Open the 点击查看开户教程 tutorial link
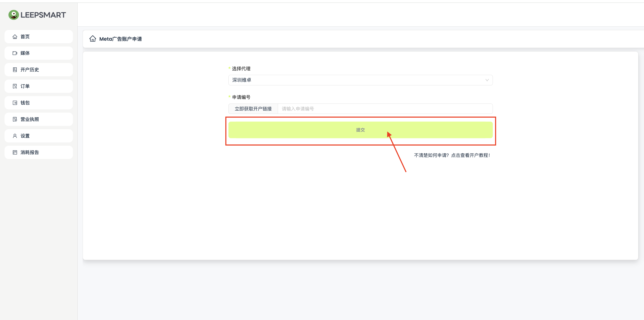The height and width of the screenshot is (320, 644). (470, 155)
